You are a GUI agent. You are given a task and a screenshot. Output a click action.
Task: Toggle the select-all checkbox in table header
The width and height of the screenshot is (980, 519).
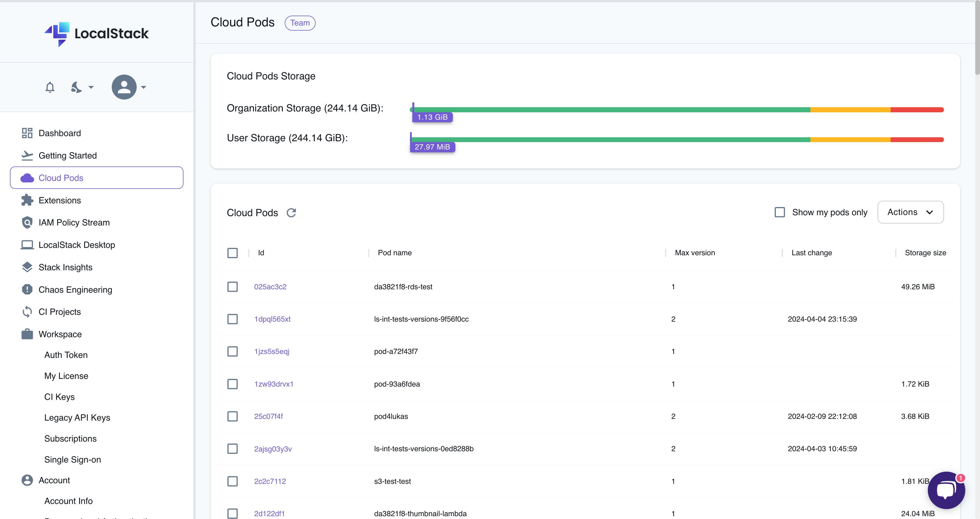click(x=233, y=252)
